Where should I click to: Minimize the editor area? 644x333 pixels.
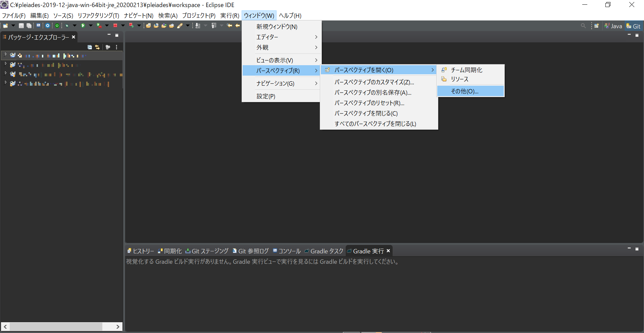[x=629, y=35]
